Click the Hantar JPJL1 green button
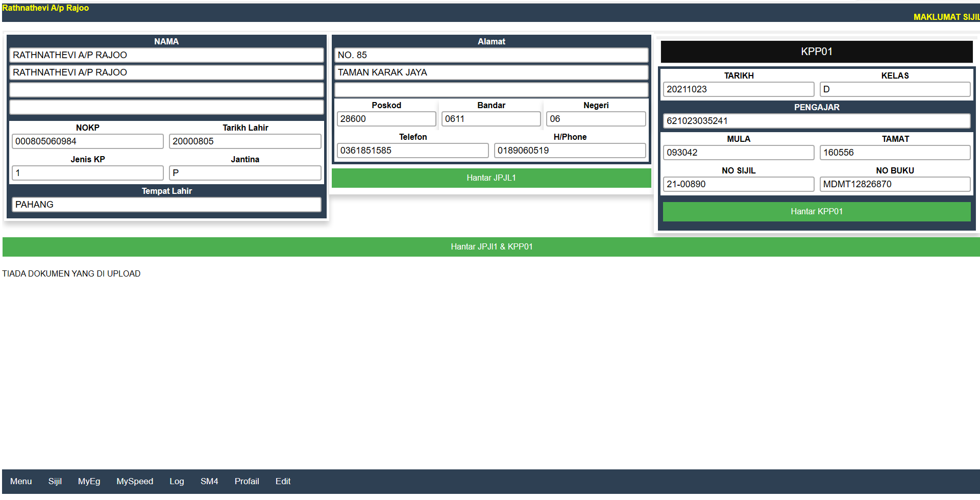This screenshot has width=980, height=500. point(491,178)
